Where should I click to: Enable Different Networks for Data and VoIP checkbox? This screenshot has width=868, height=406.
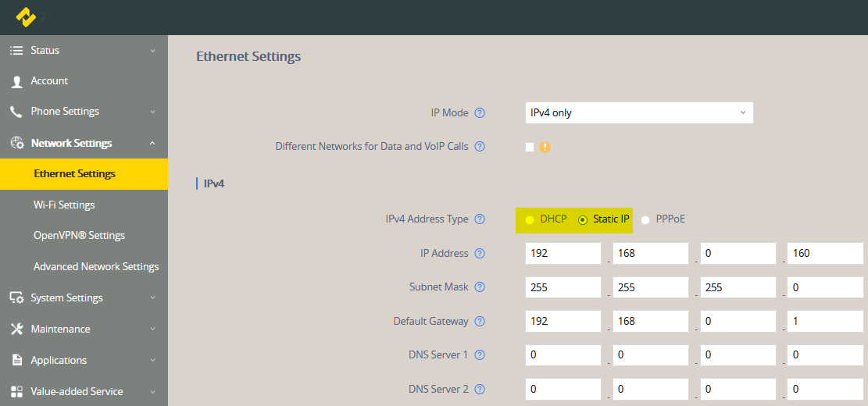coord(530,147)
